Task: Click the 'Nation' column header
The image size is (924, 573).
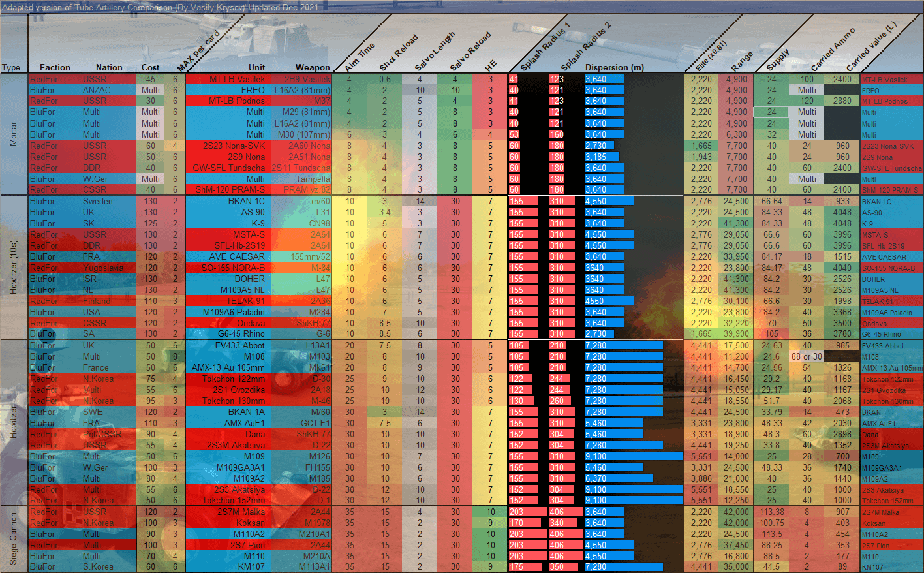Action: [x=109, y=67]
